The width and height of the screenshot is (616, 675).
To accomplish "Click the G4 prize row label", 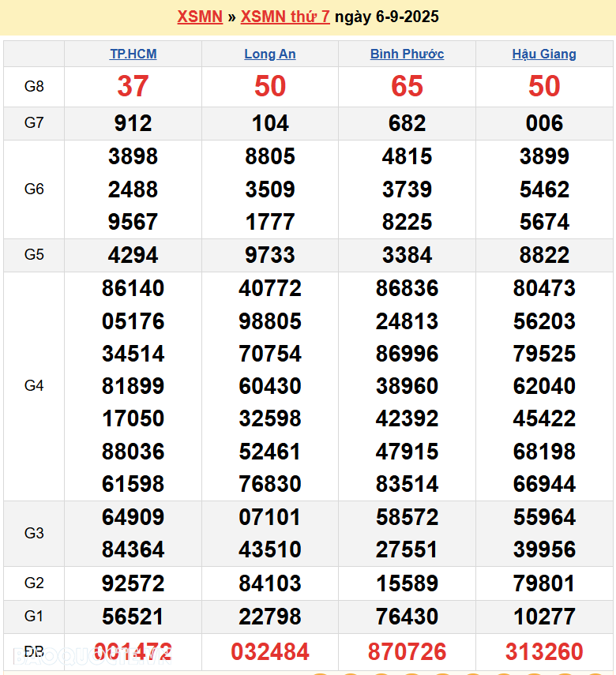I will pos(34,386).
